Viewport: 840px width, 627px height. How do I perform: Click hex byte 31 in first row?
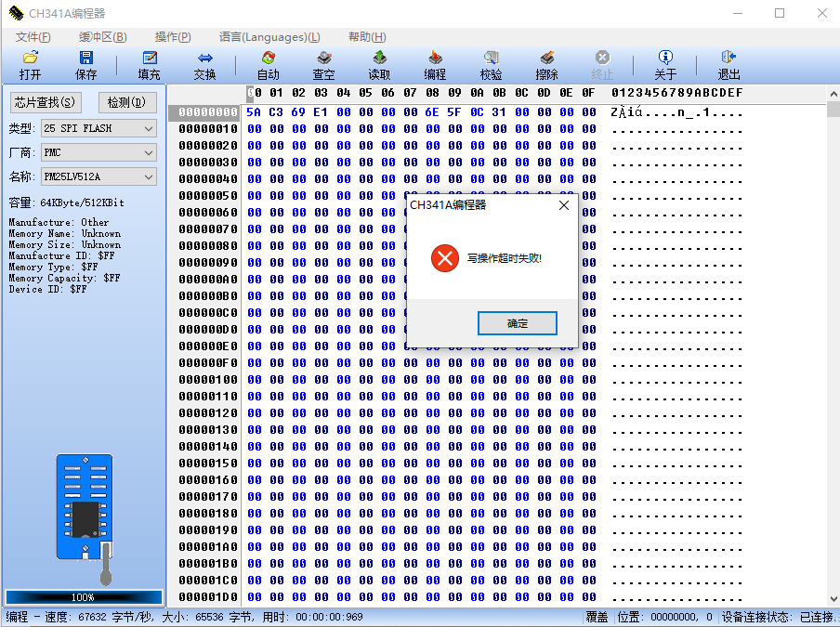click(x=499, y=112)
